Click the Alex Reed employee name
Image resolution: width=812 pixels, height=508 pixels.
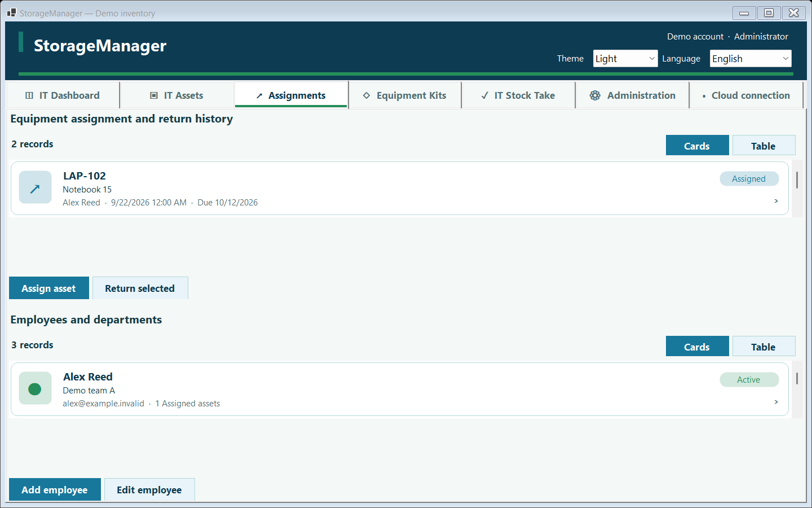88,376
